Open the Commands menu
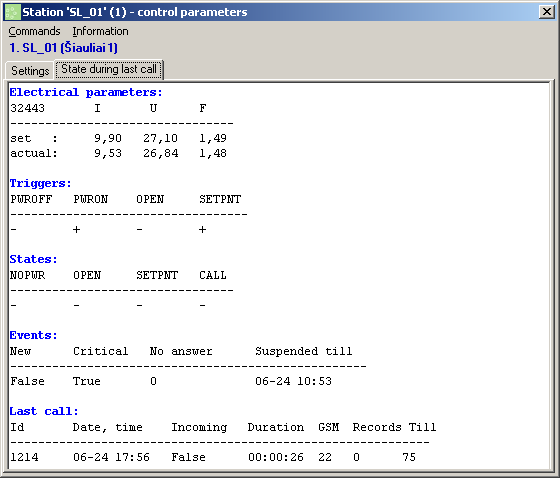560x478 pixels. (34, 31)
